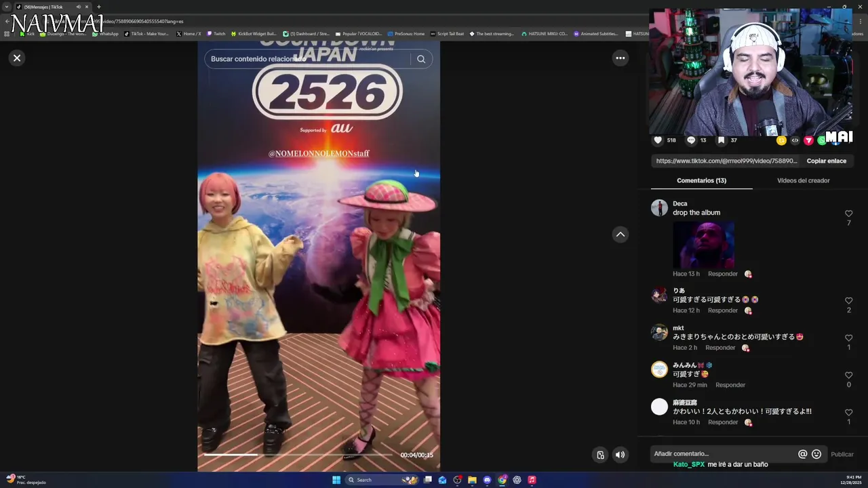Screen dimensions: 868x488
Task: Open a new browser tab with plus
Action: coord(98,7)
